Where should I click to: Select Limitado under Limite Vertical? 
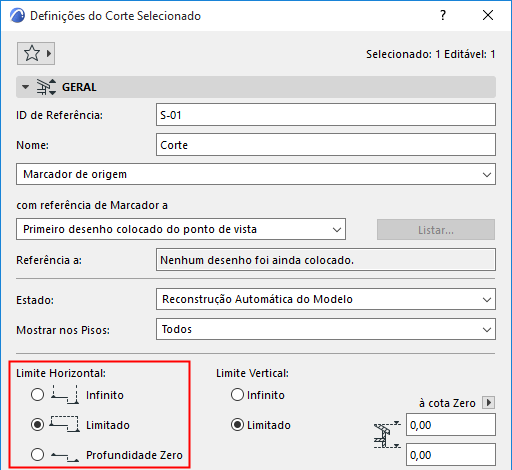[237, 425]
